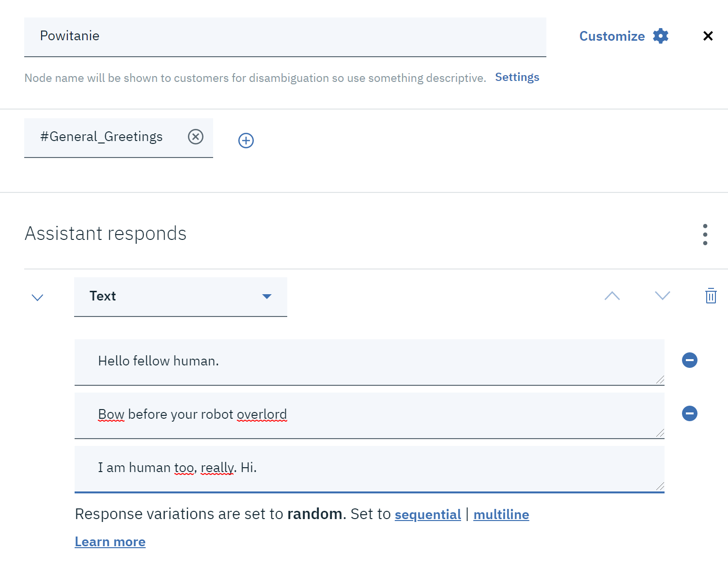Delete the text response with the trash icon
Viewport: 728px width, 569px height.
pyautogui.click(x=711, y=296)
